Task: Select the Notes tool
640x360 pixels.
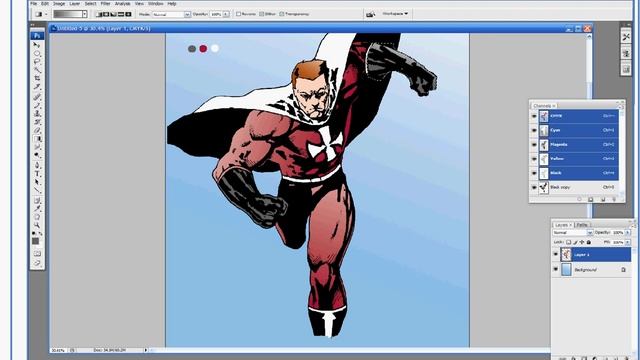Action: (37, 200)
